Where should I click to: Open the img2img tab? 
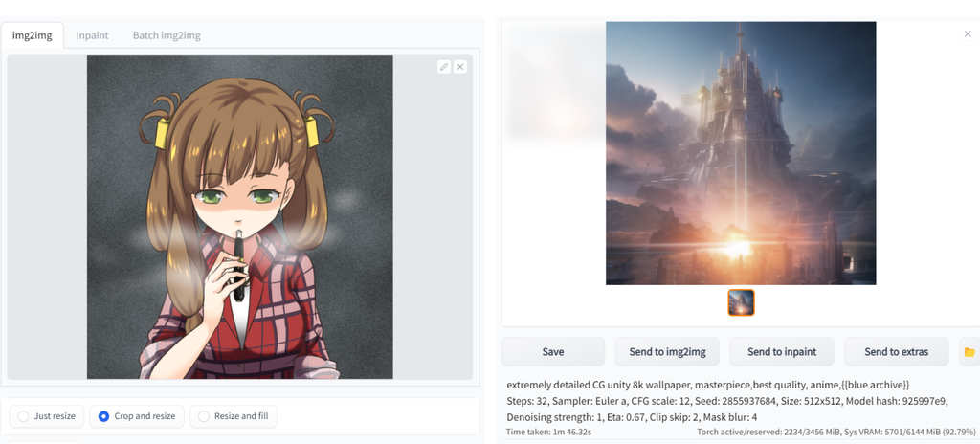32,35
